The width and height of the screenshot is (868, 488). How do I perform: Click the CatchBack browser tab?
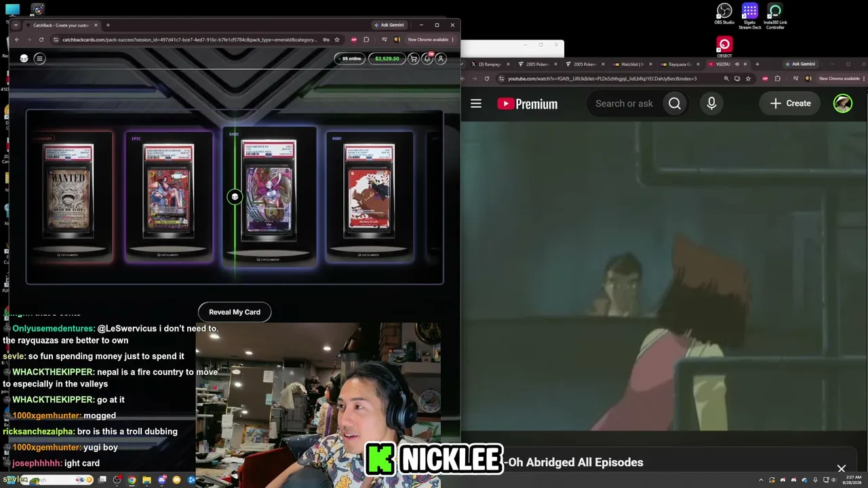(61, 25)
